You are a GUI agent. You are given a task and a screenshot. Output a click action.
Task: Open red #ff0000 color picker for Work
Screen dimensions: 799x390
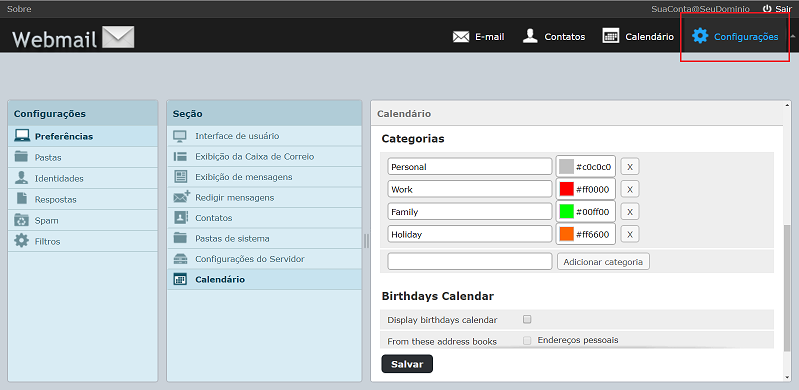point(585,189)
